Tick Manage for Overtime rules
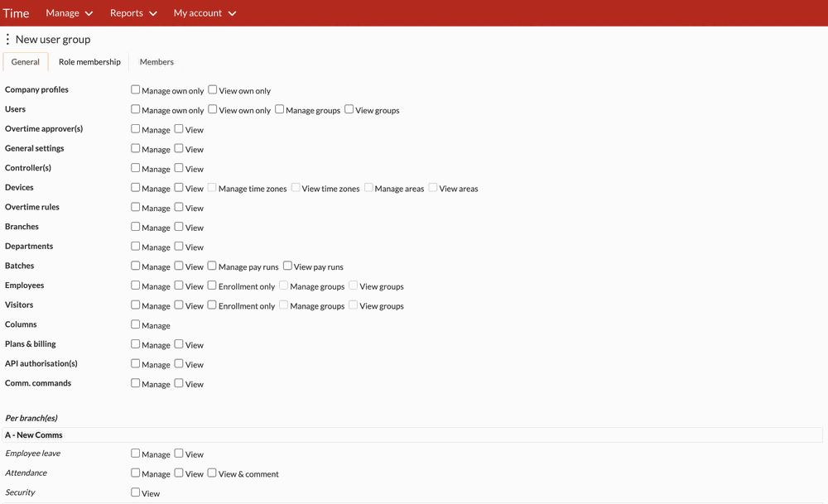Image resolution: width=828 pixels, height=504 pixels. point(136,207)
